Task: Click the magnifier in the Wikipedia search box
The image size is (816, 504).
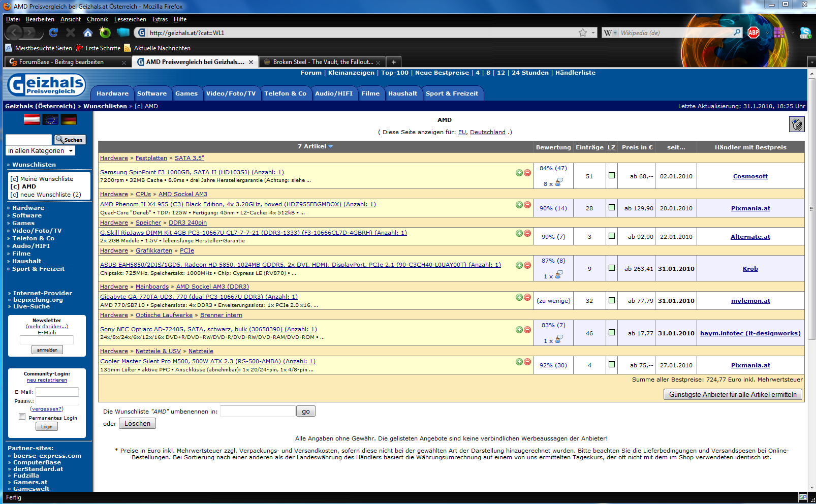Action: pos(737,33)
